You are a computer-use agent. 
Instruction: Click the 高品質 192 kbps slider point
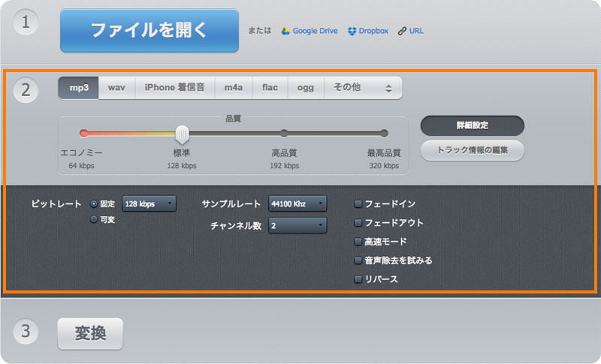[284, 134]
